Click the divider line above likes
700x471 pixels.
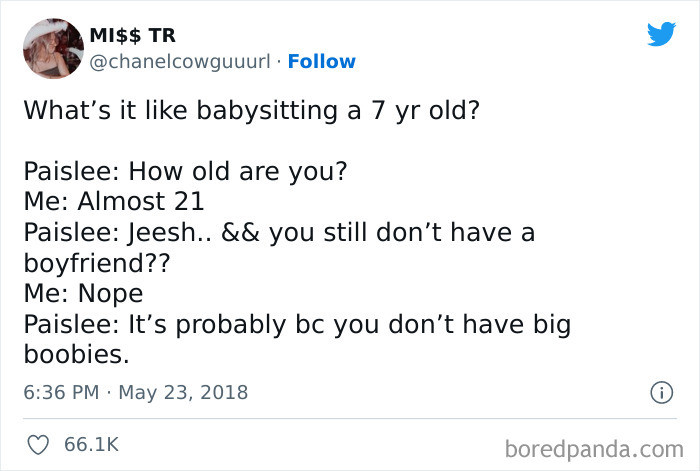pyautogui.click(x=350, y=419)
